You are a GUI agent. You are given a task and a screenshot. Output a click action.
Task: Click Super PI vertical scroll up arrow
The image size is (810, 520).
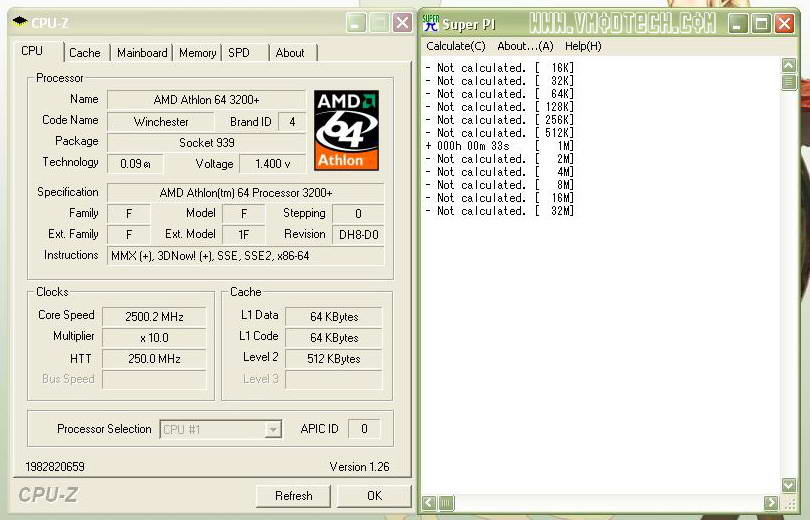789,66
